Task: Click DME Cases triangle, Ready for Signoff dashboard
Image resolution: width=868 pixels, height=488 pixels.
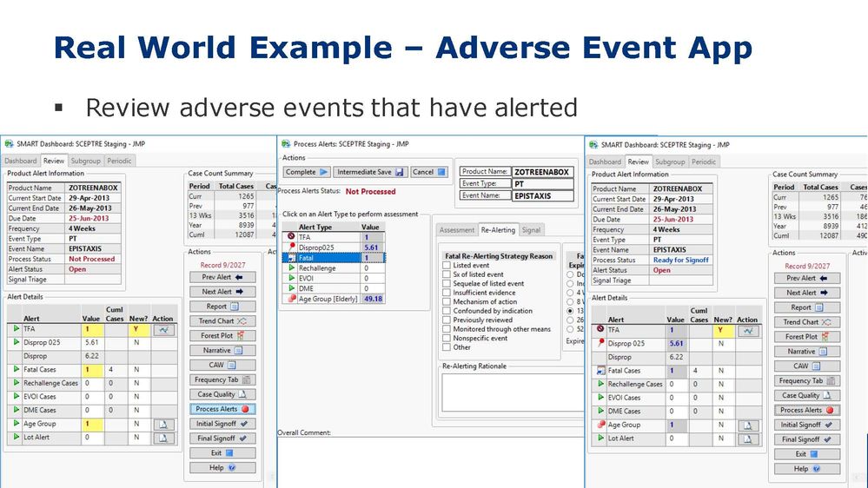Action: point(600,411)
